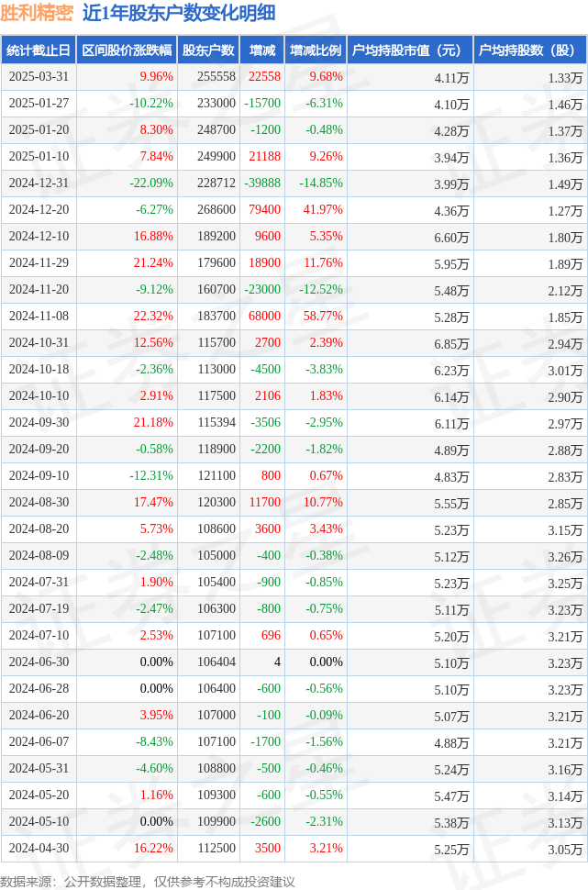The width and height of the screenshot is (588, 890).
Task: Select the 股东户数 column header
Action: [208, 50]
